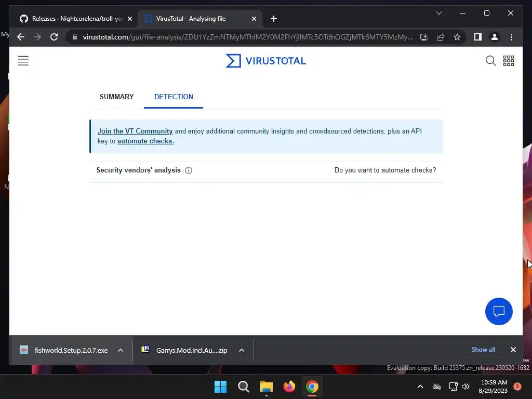Open the VirusTotal search magnifier
The width and height of the screenshot is (532, 399).
[x=490, y=61]
